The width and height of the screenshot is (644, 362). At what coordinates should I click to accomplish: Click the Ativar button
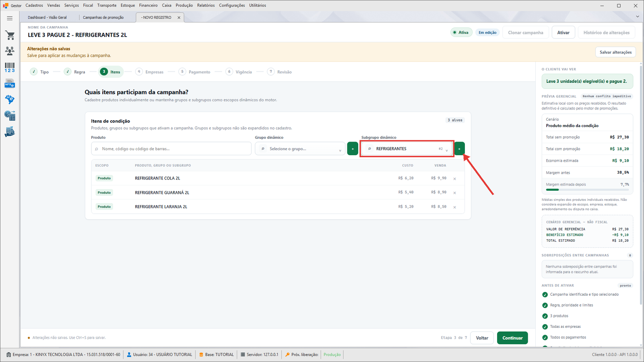pyautogui.click(x=563, y=33)
